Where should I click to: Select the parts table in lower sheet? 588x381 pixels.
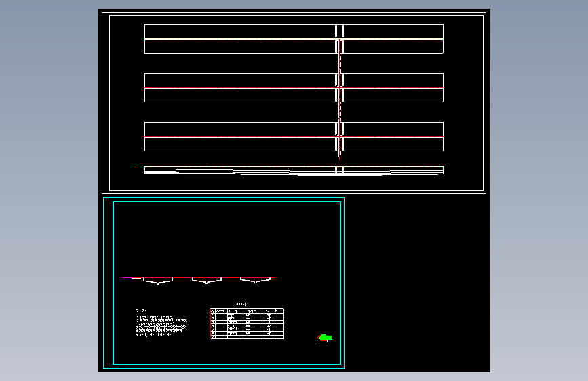[247, 323]
